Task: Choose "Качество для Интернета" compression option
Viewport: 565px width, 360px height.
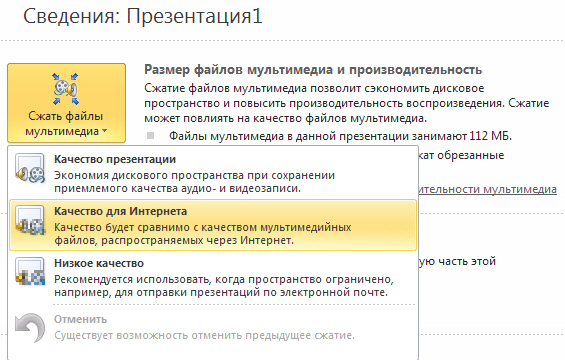Action: (x=213, y=225)
